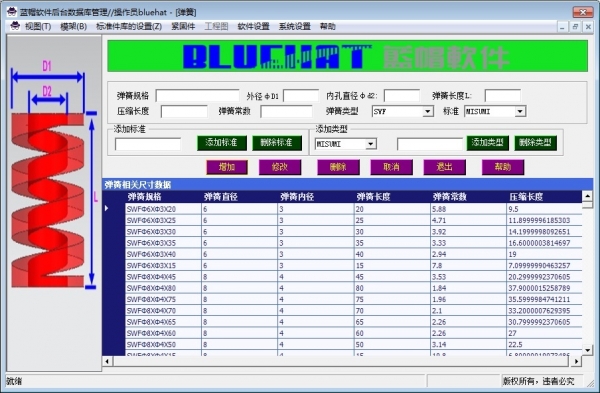The image size is (600, 393).
Task: Select the row SWFΦ8XΦ4X70
Action: pyautogui.click(x=354, y=311)
